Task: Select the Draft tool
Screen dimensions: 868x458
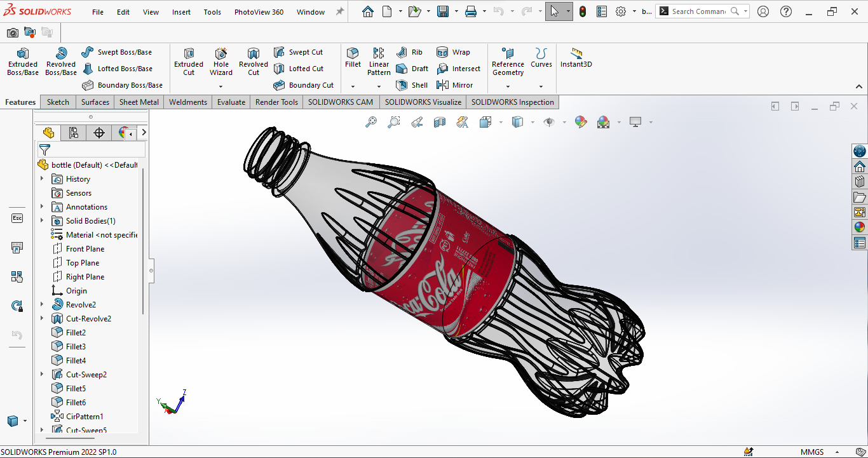Action: click(412, 69)
